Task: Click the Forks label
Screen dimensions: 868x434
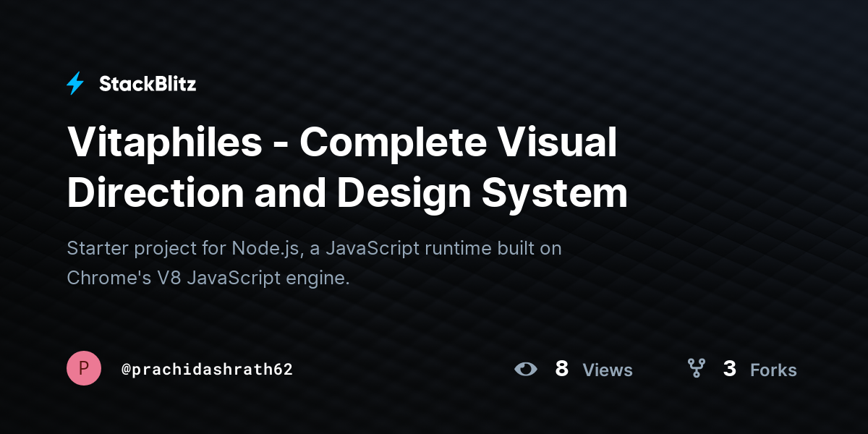Action: tap(773, 370)
